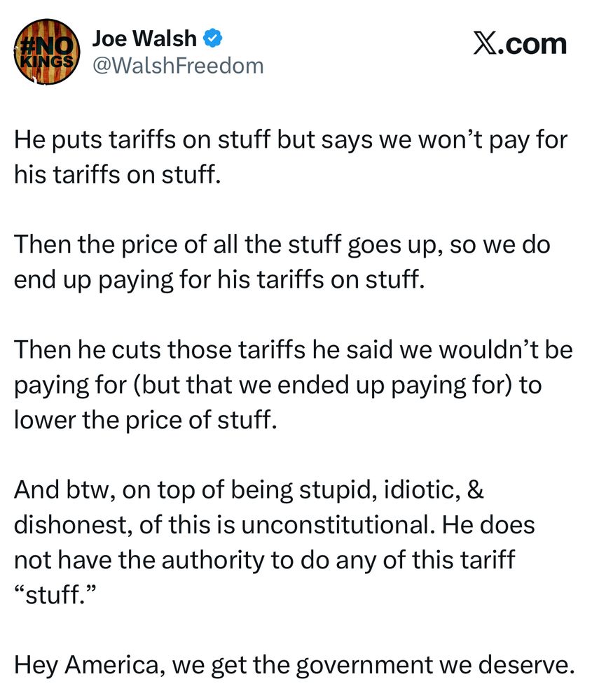Click the ".com" text of the watermark
The height and width of the screenshot is (700, 592).
[532, 45]
